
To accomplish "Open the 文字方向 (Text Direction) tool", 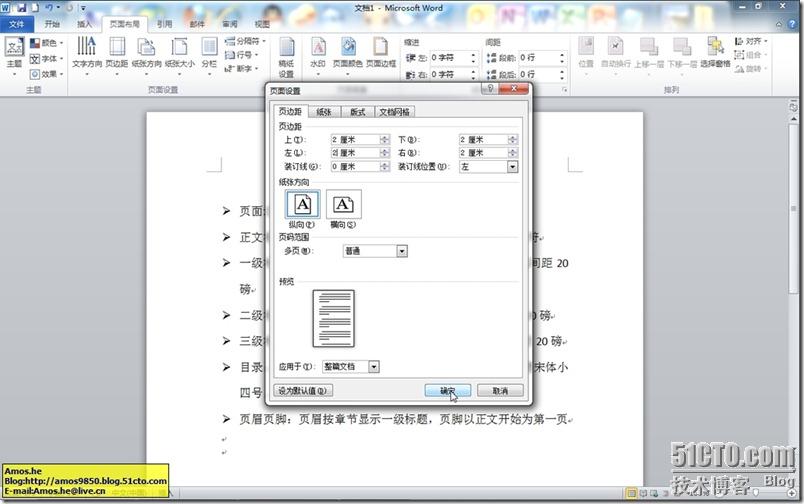I will [x=87, y=53].
